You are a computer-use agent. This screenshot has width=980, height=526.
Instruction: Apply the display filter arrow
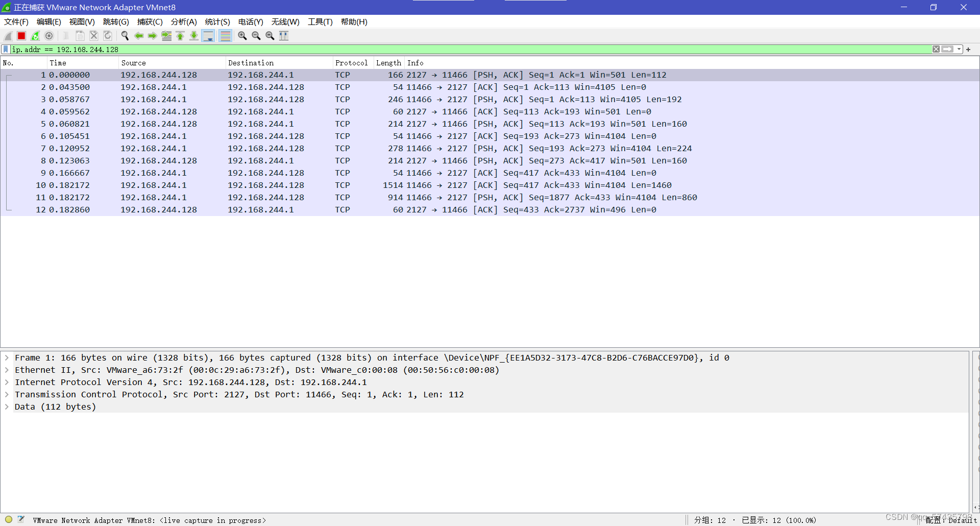click(x=947, y=50)
